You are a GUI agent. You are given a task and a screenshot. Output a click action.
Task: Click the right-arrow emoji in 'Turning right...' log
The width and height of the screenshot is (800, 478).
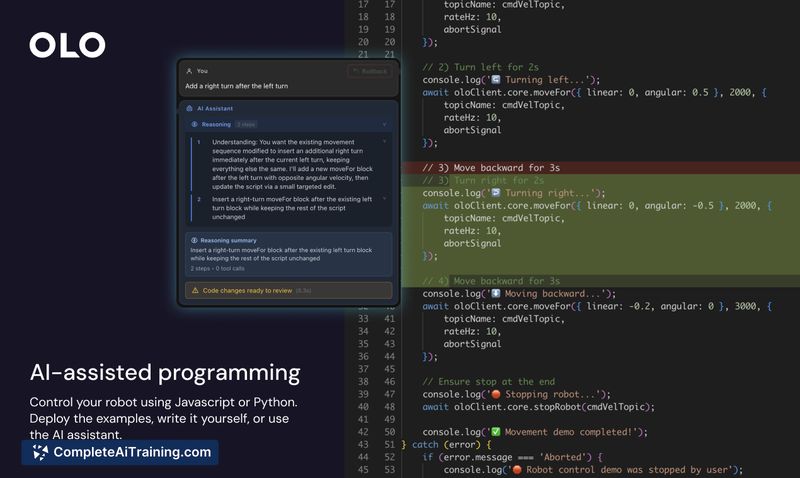pos(495,193)
